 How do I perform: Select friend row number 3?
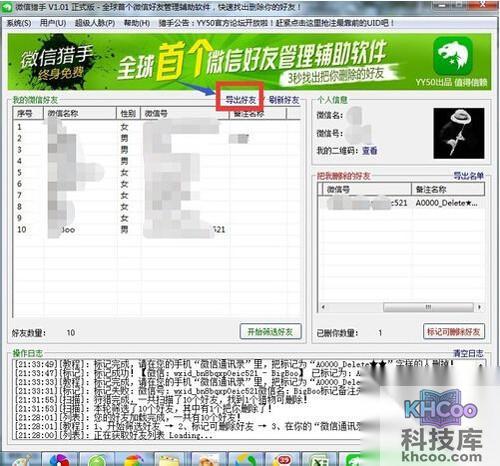pos(157,150)
